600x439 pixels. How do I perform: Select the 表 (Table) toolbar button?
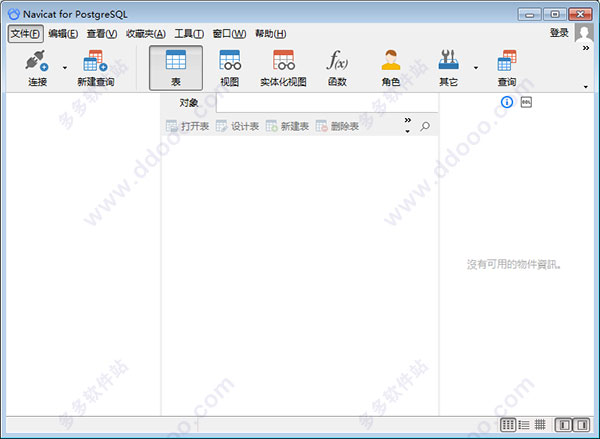click(176, 68)
